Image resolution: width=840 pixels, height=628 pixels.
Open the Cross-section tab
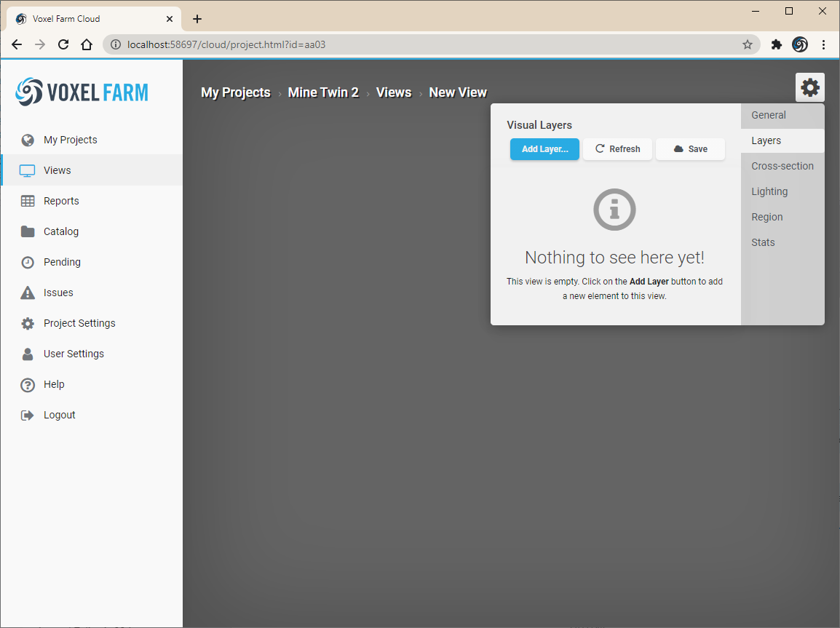782,166
